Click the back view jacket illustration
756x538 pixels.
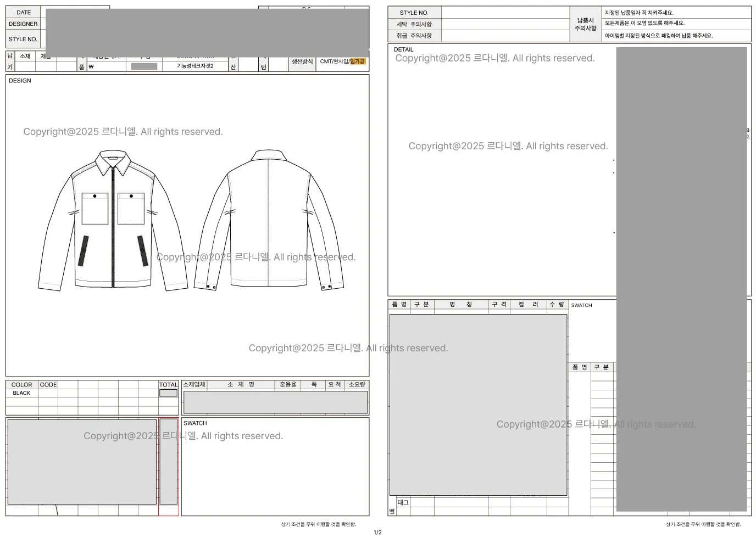[268, 220]
